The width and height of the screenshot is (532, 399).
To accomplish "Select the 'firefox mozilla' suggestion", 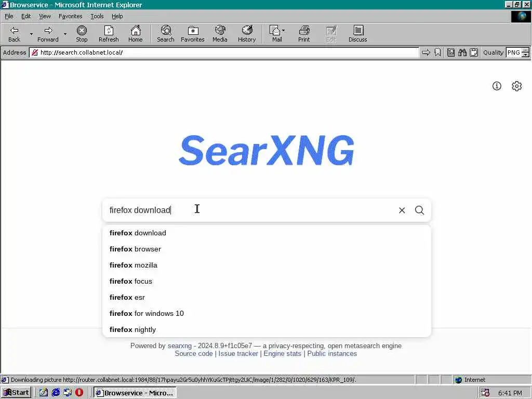I will click(x=267, y=265).
